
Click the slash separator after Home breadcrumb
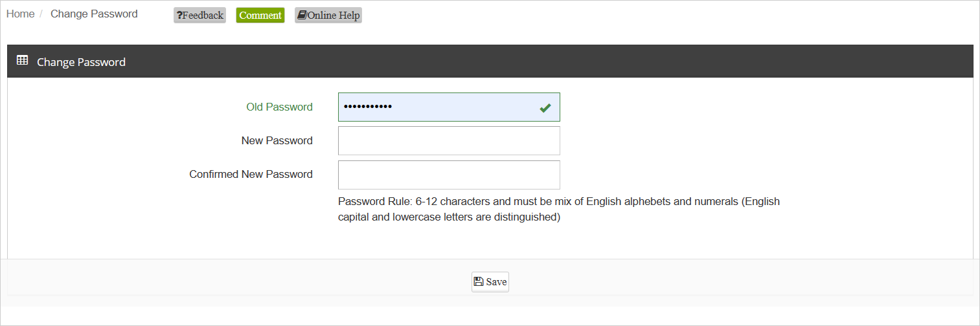tap(41, 14)
